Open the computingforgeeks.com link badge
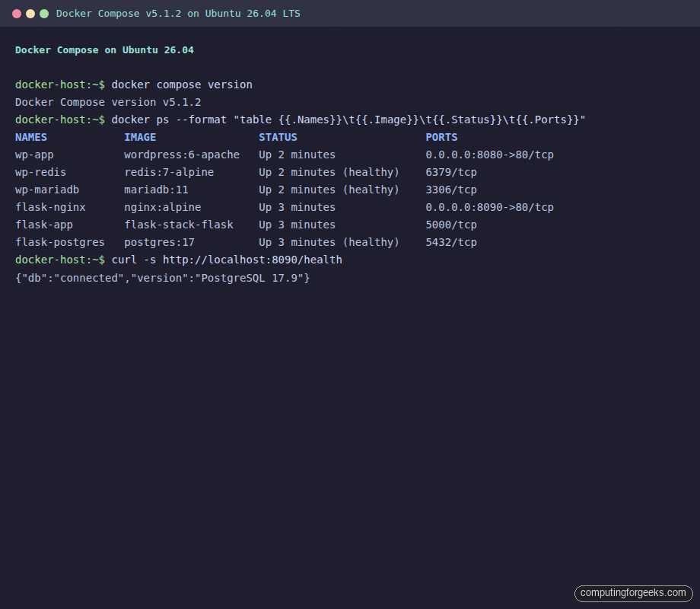Screen dimensions: 700x609 (633, 593)
